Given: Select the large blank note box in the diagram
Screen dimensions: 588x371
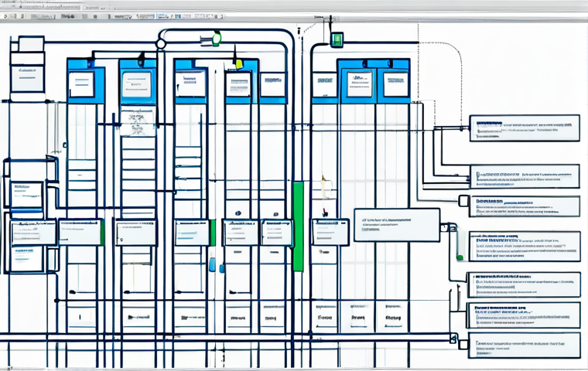Looking at the screenshot, I should [x=397, y=225].
